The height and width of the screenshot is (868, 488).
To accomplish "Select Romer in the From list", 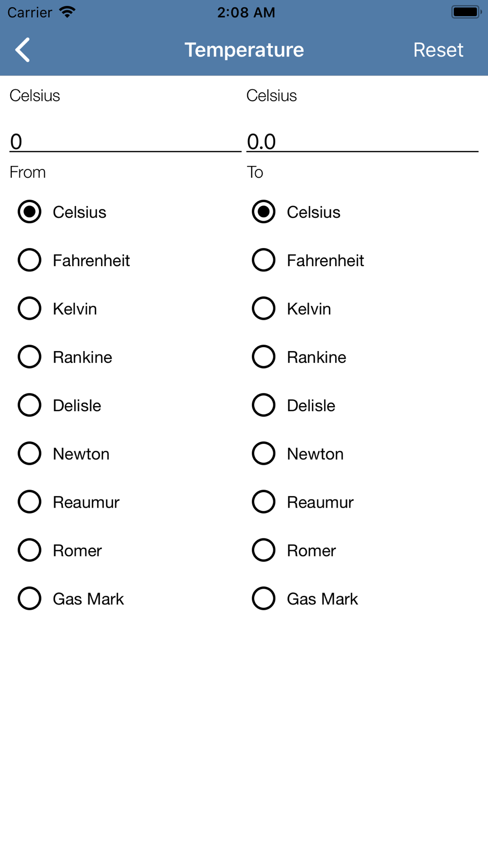I will [x=60, y=550].
